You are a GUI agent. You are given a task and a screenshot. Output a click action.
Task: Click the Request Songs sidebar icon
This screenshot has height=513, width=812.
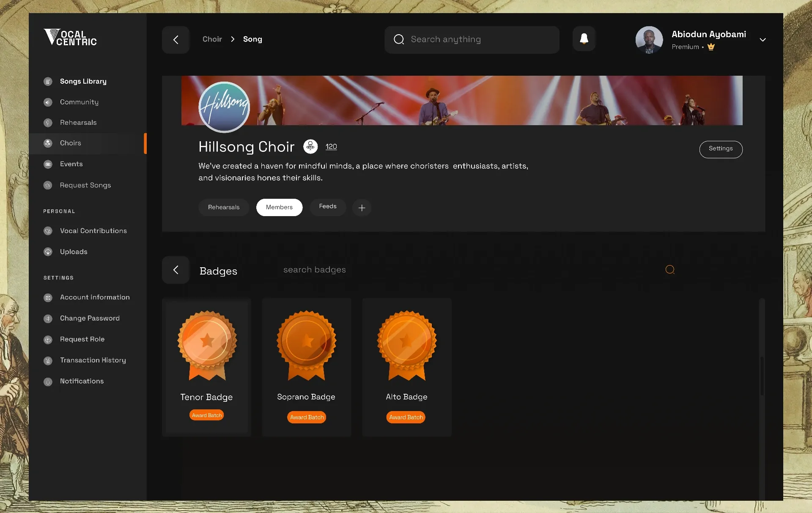(x=48, y=185)
